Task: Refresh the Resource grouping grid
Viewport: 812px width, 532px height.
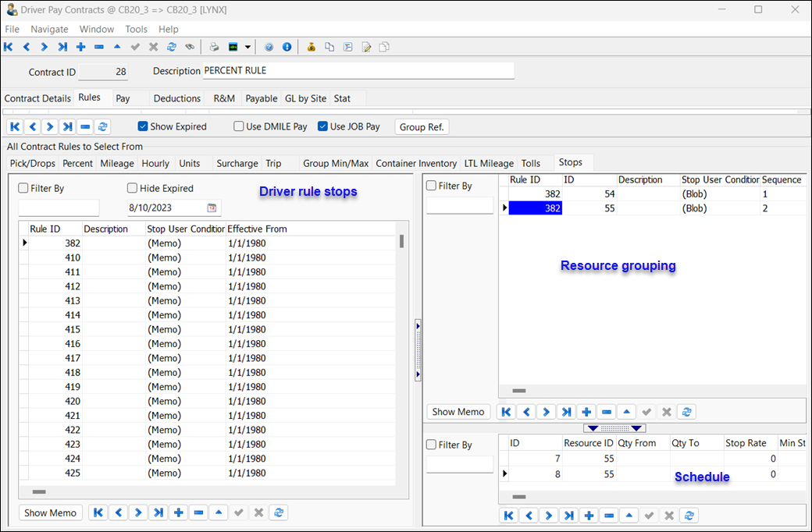Action: (x=686, y=412)
